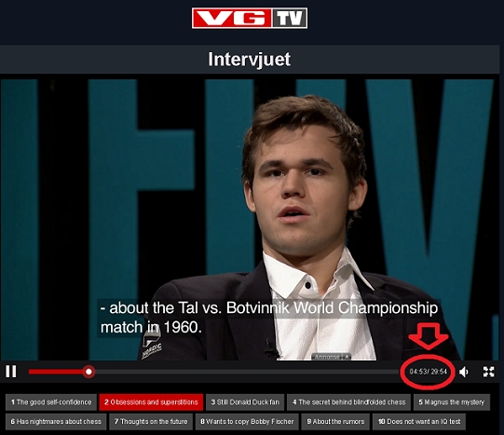
Task: Select chapter 8 Wants to copy Bobby Fischer
Action: [x=247, y=422]
